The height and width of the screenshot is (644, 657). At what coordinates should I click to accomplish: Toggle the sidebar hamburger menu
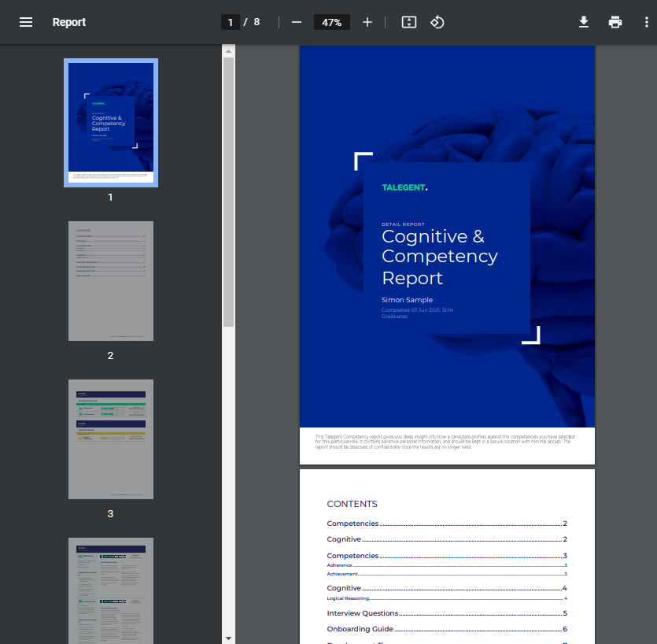point(26,22)
